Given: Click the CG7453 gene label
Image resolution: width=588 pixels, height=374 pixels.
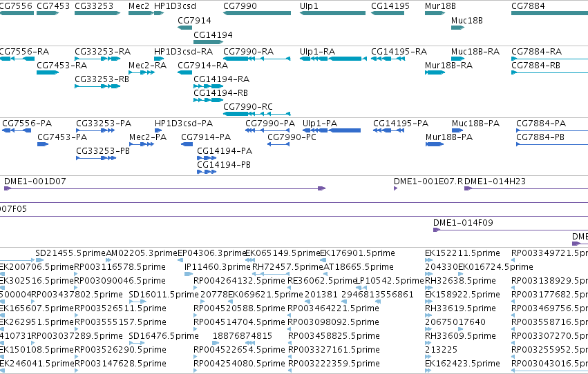Looking at the screenshot, I should click(x=53, y=6).
